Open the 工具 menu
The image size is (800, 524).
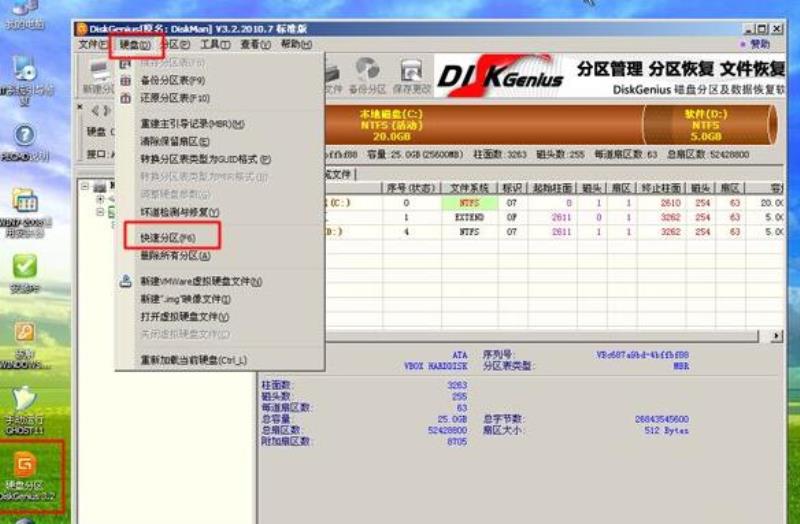(x=215, y=44)
